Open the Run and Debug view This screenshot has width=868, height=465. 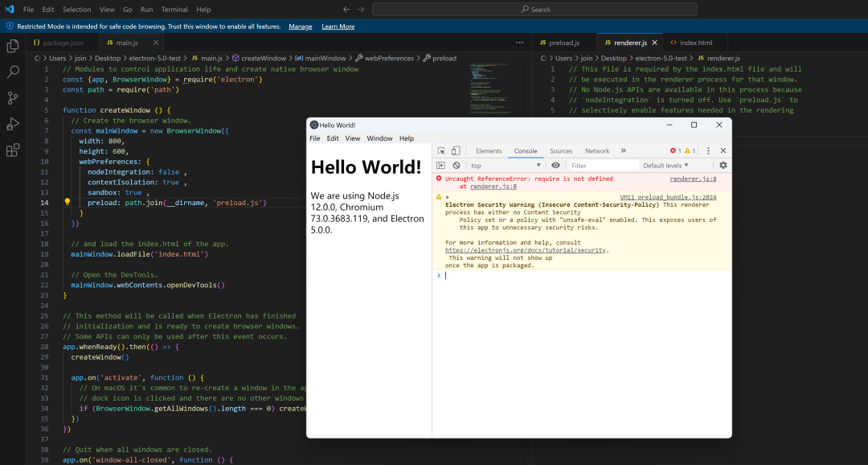[13, 124]
